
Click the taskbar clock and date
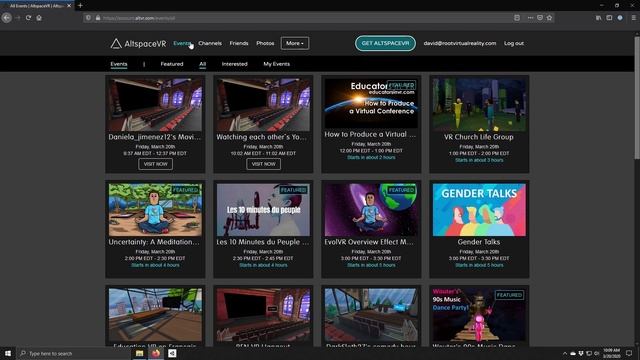click(x=611, y=353)
